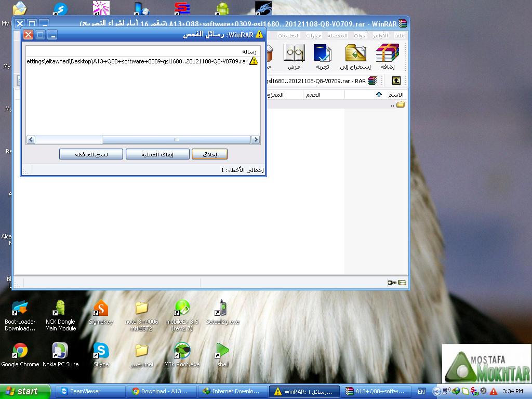Switch to the Internet Download Manager taskbar button
Screen dimensions: 532x399
(233, 391)
